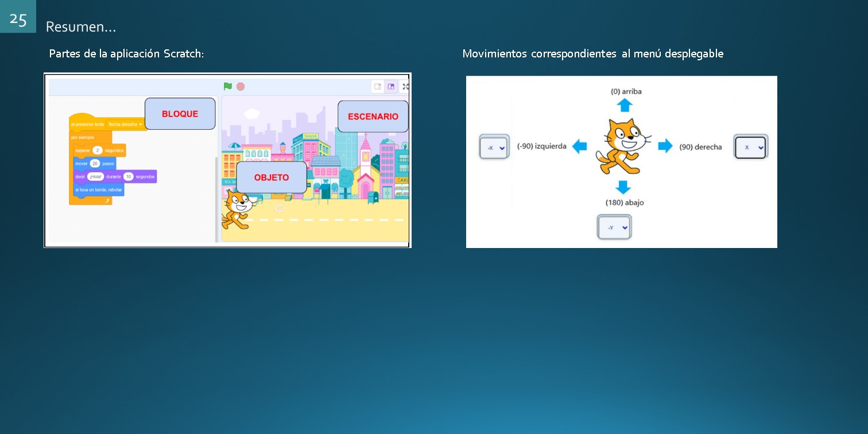Click the green flag to start
The height and width of the screenshot is (434, 868).
[228, 87]
